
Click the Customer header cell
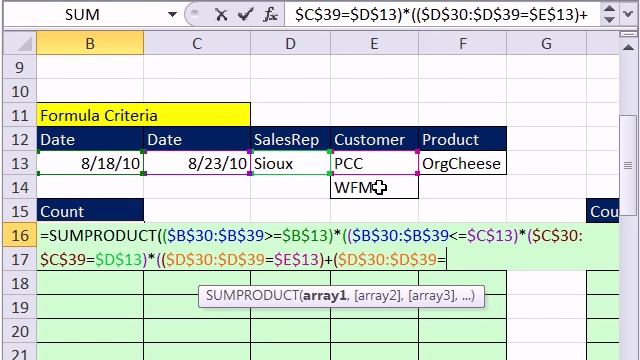click(x=374, y=140)
